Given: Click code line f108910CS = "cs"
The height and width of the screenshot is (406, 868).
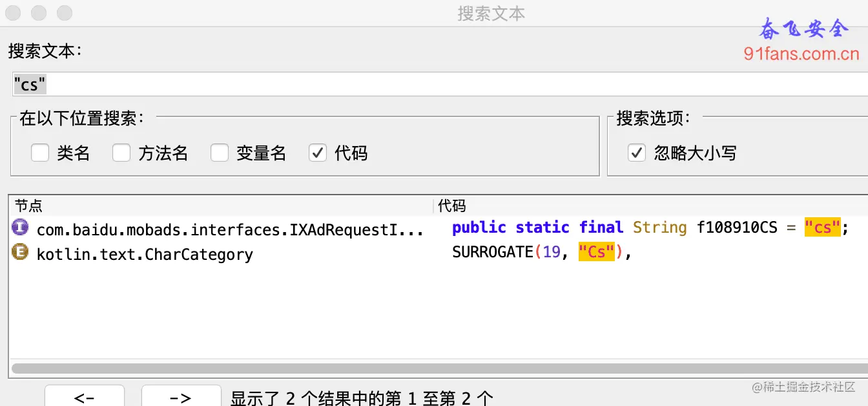Looking at the screenshot, I should [x=650, y=228].
